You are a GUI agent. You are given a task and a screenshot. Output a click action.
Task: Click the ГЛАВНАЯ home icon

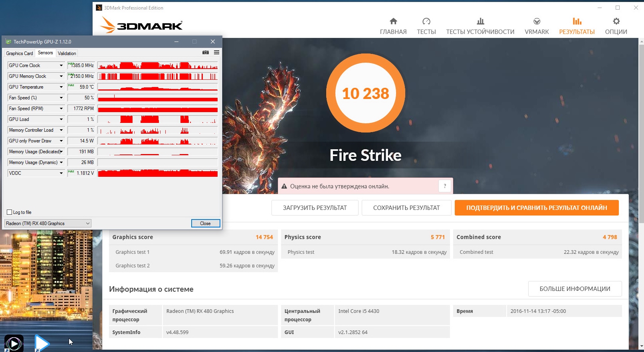tap(393, 21)
